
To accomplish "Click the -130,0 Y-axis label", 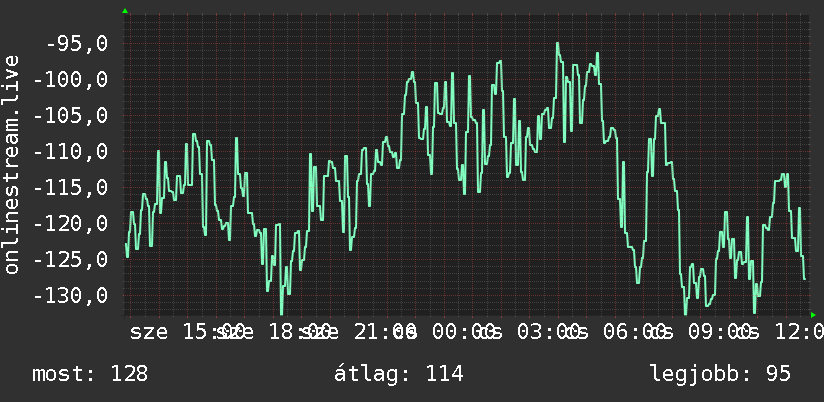I will (x=70, y=295).
